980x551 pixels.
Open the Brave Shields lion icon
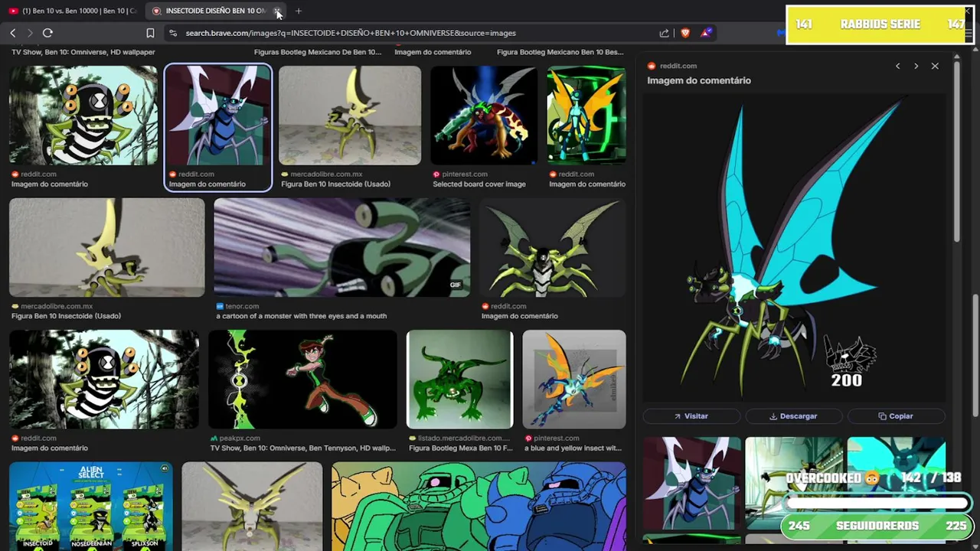click(684, 33)
